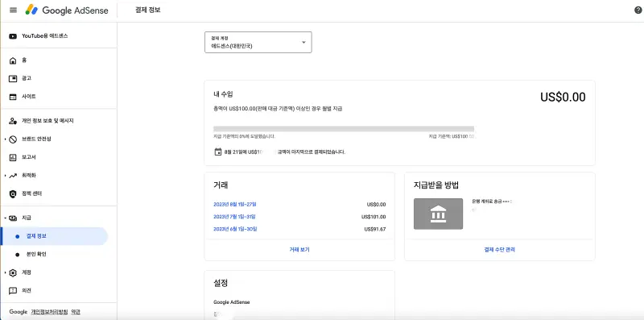Click the 지급받을 방법 heading
Image resolution: width=644 pixels, height=320 pixels.
pos(436,185)
